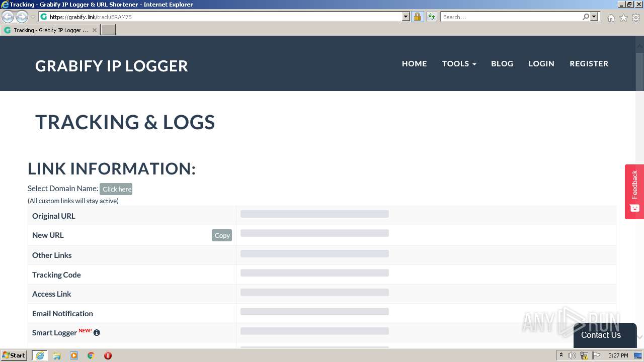Close the Grabify tracking tab
Screen dimensions: 644x362
(94, 30)
